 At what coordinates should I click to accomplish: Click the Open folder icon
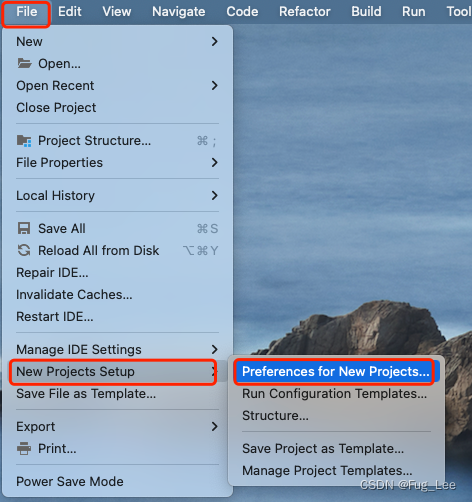(24, 63)
